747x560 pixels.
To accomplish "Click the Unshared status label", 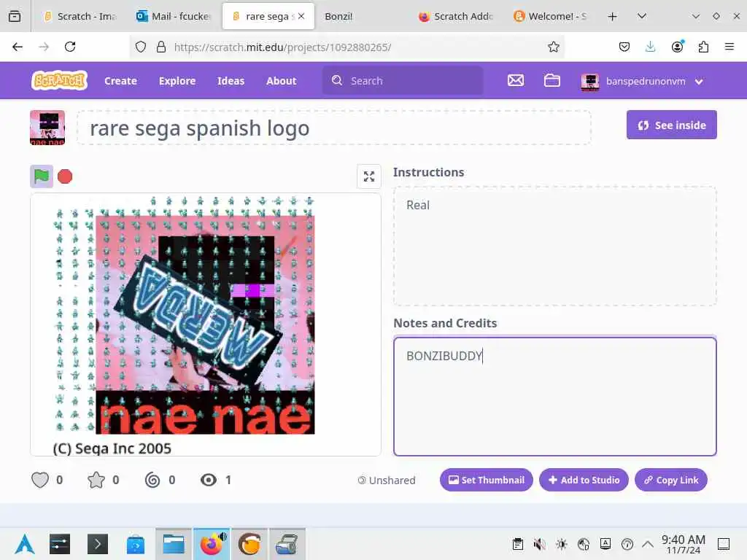I will [387, 480].
